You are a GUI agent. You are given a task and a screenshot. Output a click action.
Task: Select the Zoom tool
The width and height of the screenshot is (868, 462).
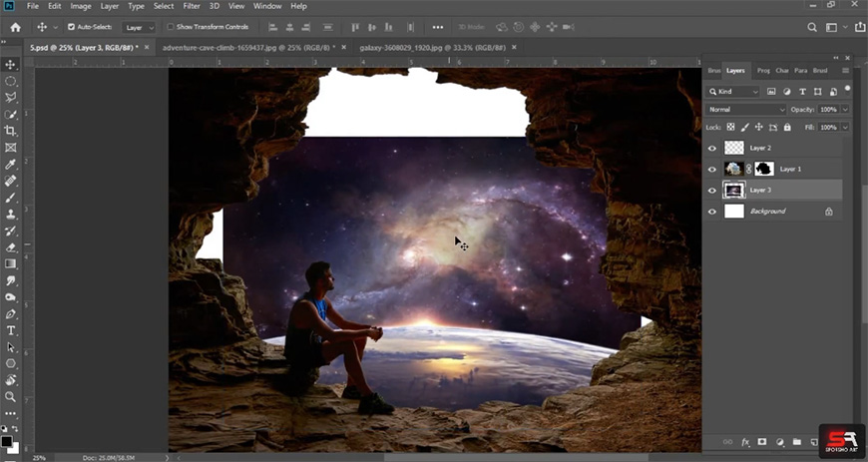pyautogui.click(x=10, y=396)
